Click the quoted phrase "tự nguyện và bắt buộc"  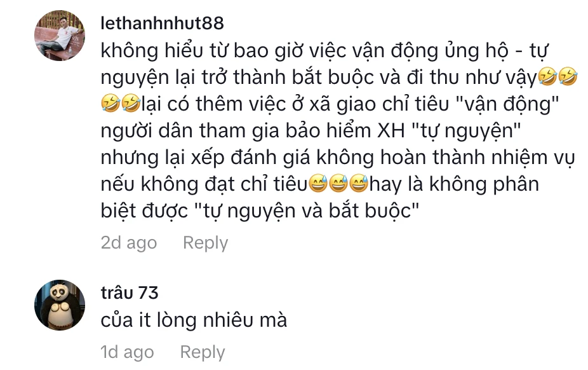tap(307, 210)
